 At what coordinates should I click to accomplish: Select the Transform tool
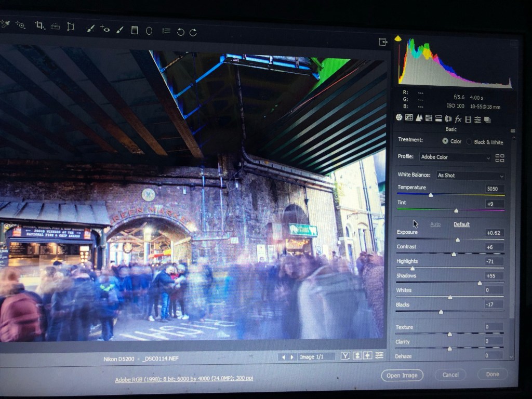tap(71, 26)
